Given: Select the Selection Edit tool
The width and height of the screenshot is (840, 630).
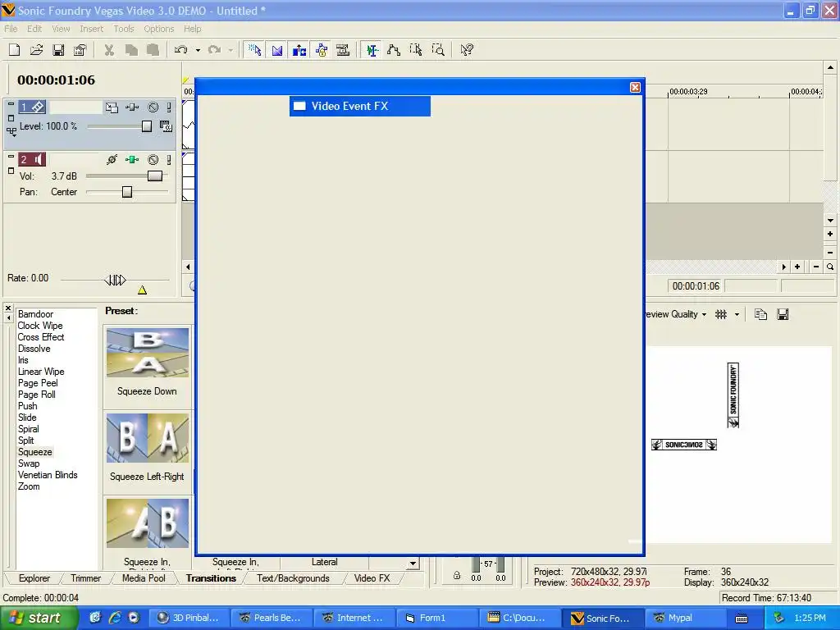Looking at the screenshot, I should (x=416, y=50).
